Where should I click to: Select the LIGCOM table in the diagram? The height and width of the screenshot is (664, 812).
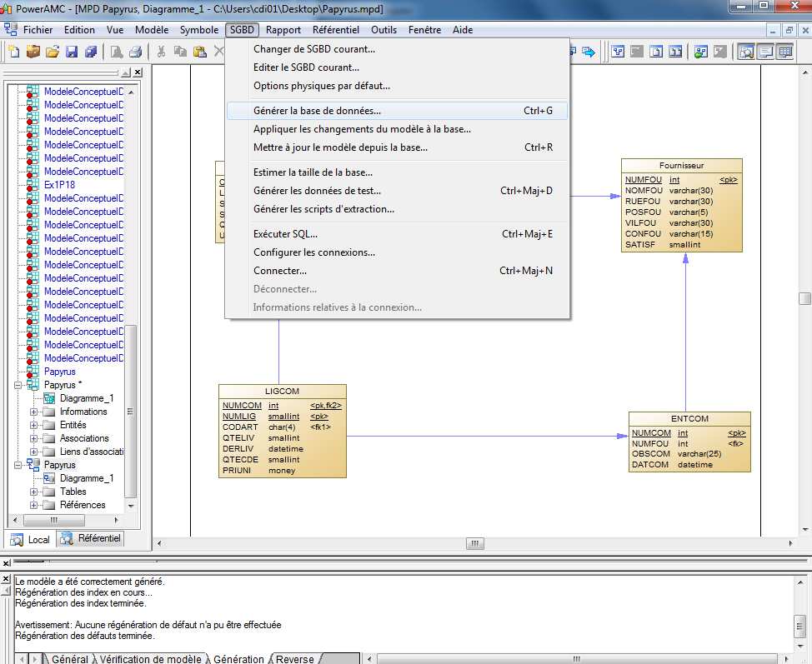(282, 391)
